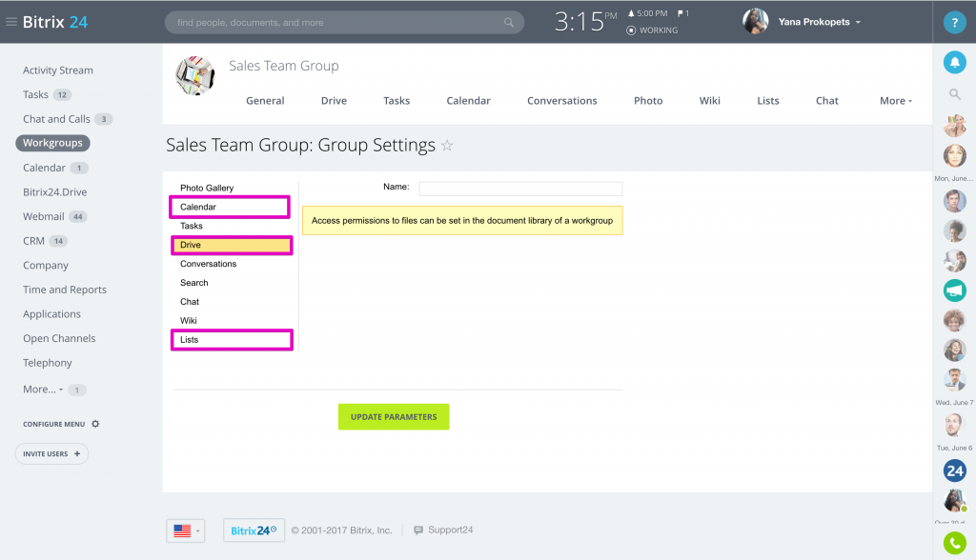
Task: Click the Update Parameters button
Action: [x=394, y=417]
